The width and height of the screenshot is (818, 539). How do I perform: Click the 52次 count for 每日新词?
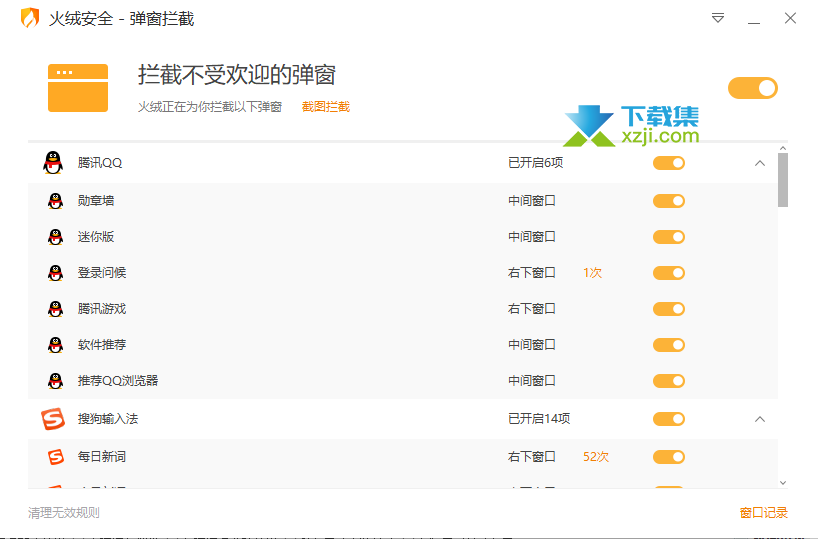pos(596,457)
